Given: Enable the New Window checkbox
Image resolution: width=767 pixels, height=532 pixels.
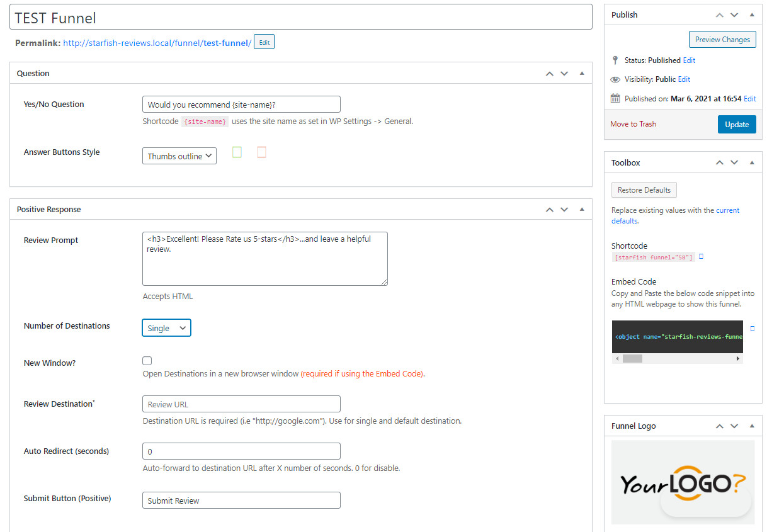Looking at the screenshot, I should 147,360.
